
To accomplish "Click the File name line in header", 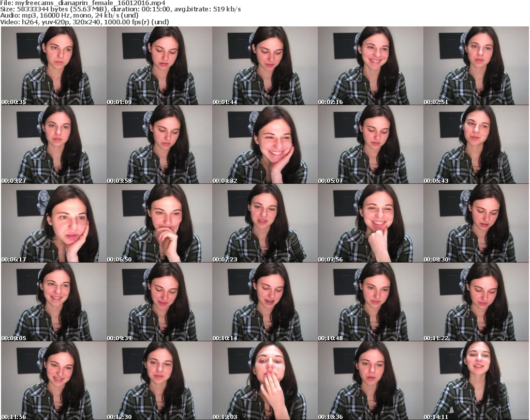I will [x=83, y=3].
